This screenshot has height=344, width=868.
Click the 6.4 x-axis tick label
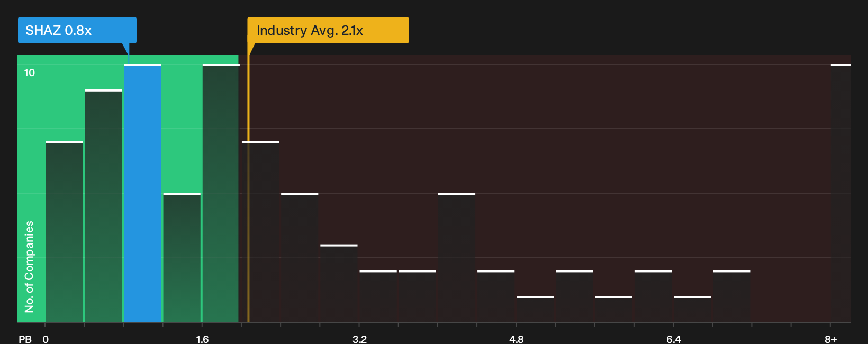[673, 339]
